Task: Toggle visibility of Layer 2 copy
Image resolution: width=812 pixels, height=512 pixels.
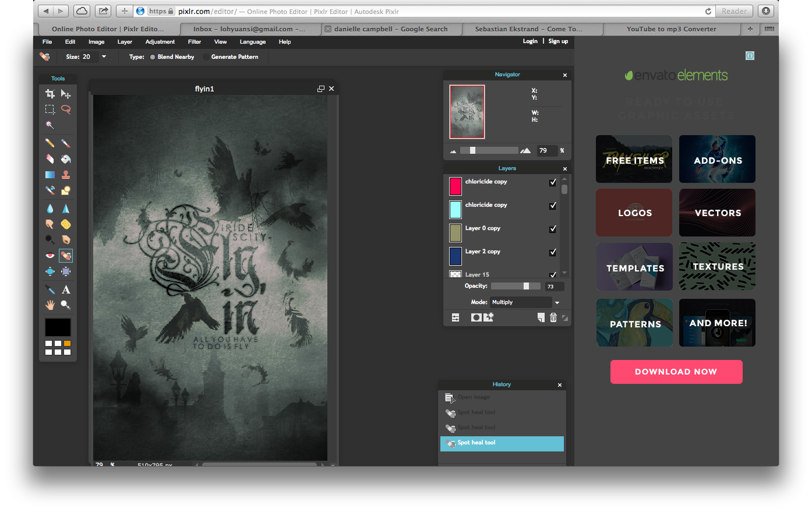Action: (553, 252)
